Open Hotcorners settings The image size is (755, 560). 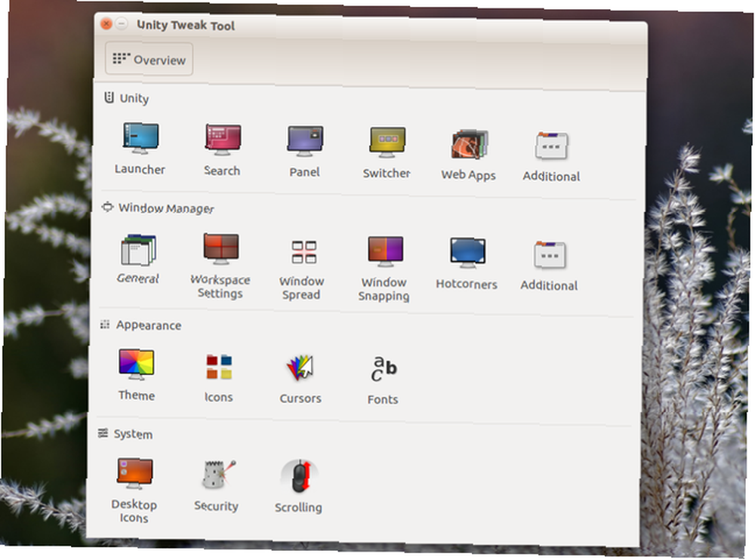(467, 263)
